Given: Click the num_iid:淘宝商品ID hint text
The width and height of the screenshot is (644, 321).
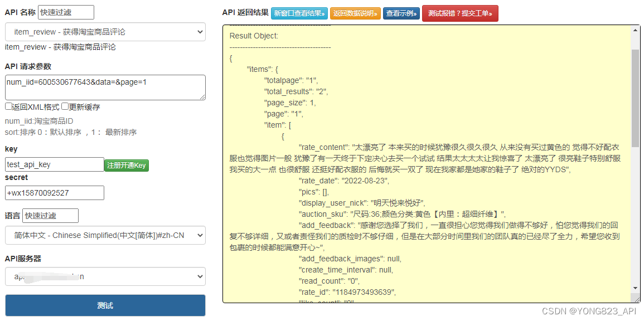Looking at the screenshot, I should (39, 121).
